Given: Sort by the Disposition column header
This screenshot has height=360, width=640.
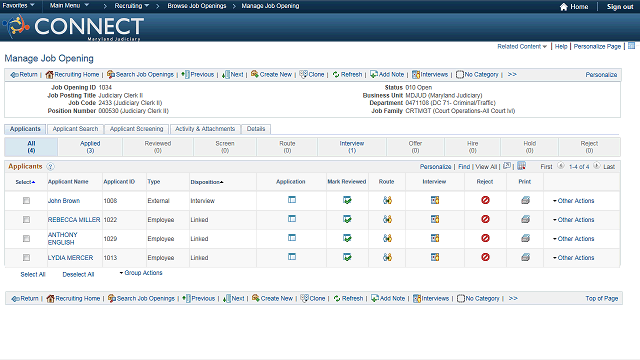Looking at the screenshot, I should point(207,182).
